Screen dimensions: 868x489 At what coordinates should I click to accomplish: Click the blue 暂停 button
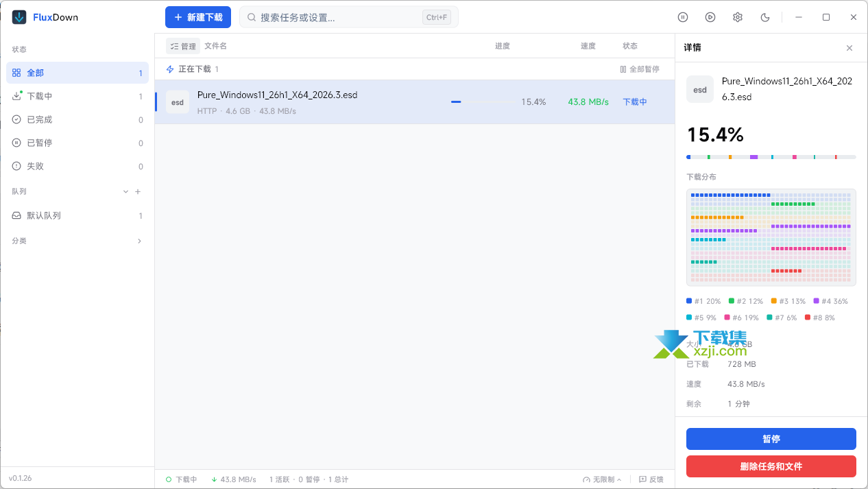point(771,439)
